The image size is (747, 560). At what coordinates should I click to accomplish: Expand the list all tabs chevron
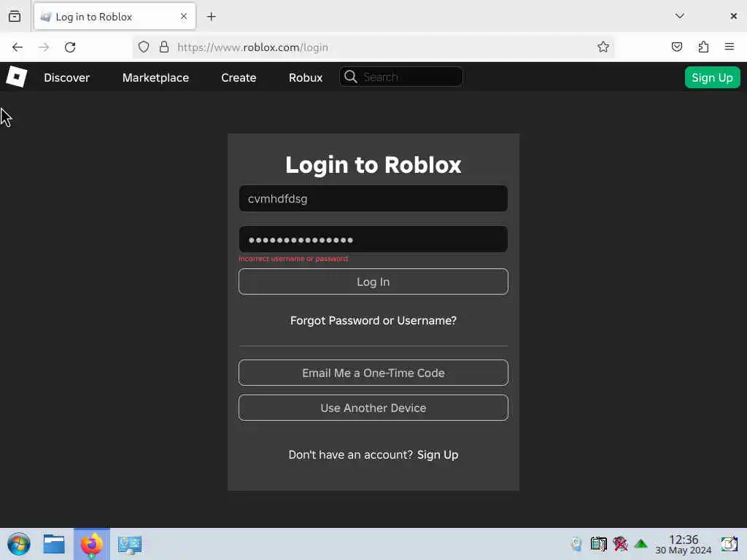pos(680,16)
